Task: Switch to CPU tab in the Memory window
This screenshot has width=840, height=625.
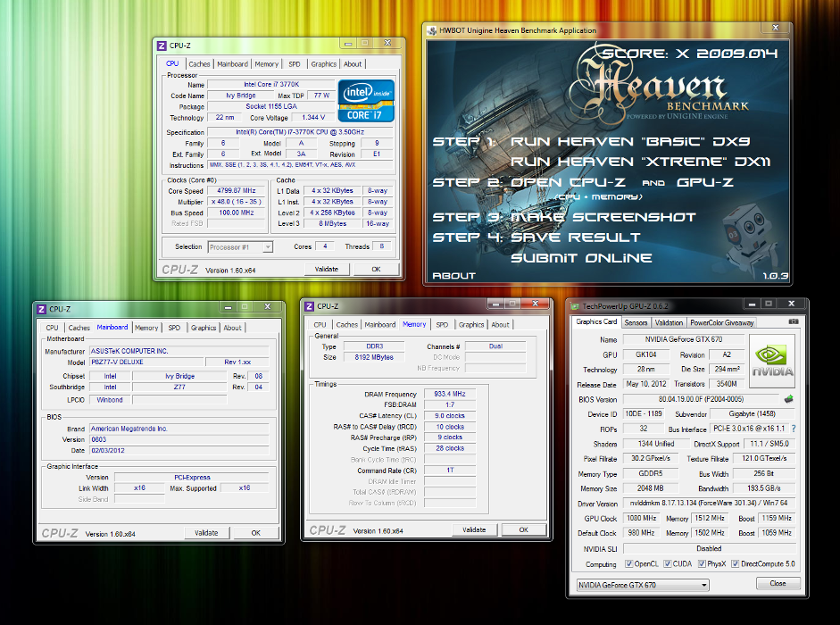Action: coord(320,325)
